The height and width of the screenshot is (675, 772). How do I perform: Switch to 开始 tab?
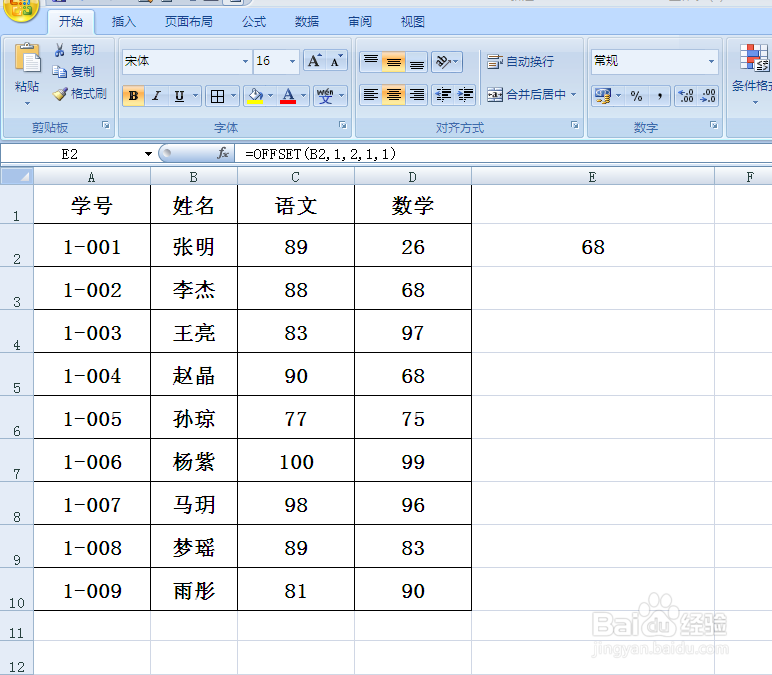71,22
